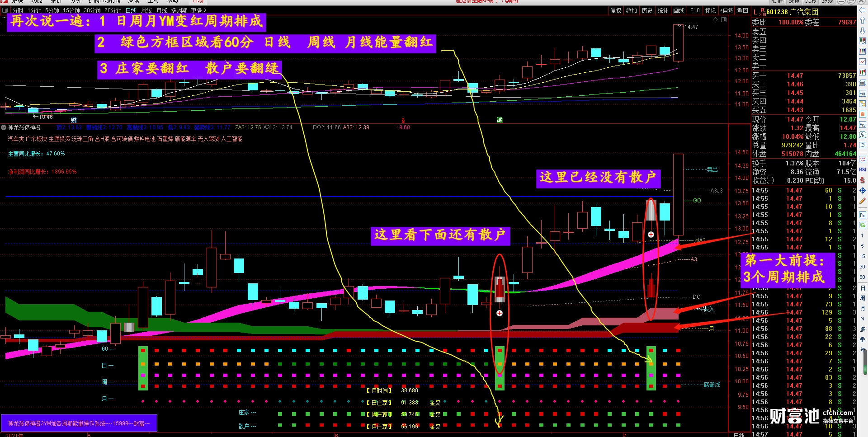Click the F10 toolbar button
Screen dimensions: 868x437
click(695, 10)
